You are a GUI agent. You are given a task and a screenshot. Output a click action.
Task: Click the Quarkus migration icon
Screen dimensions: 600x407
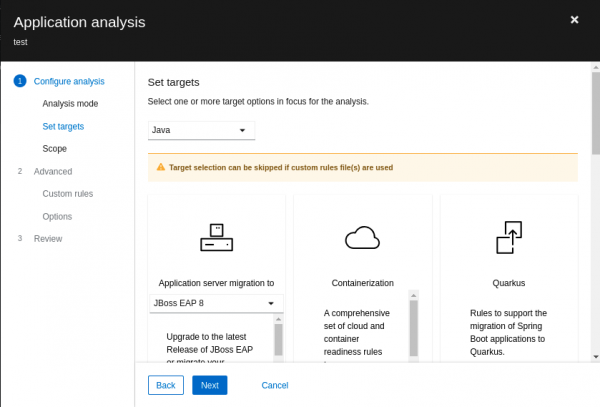[508, 237]
